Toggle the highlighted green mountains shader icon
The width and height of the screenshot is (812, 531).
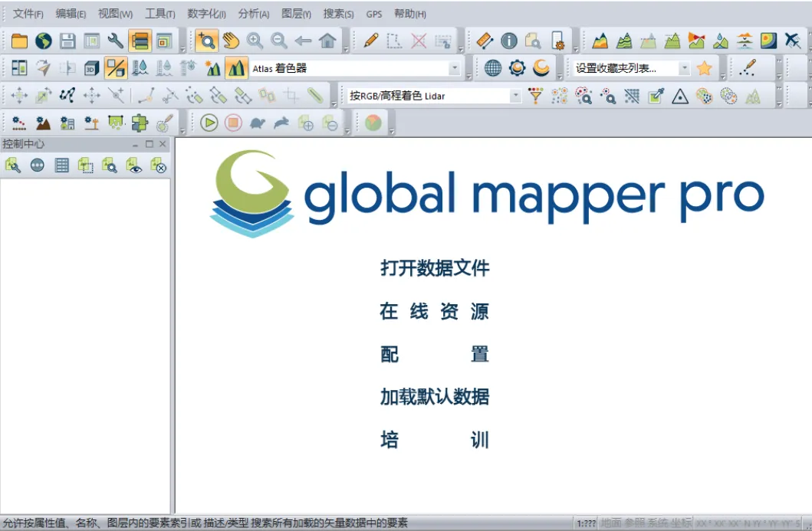click(x=236, y=68)
